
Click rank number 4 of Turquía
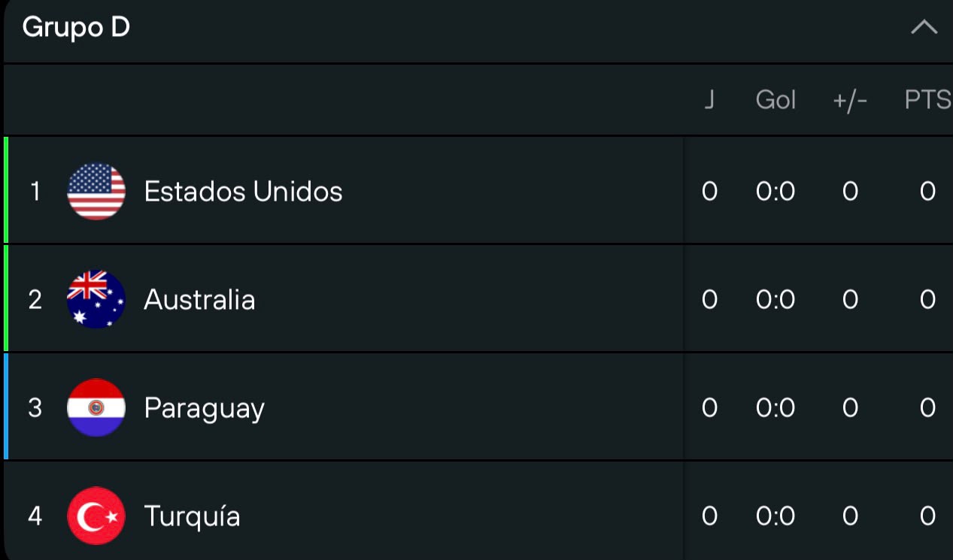pyautogui.click(x=35, y=516)
